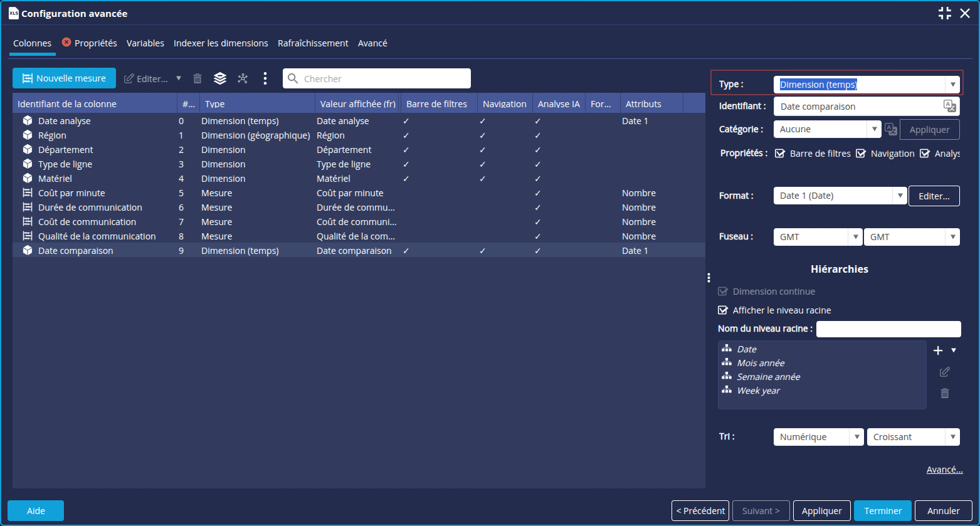Add a new hierarchy with plus icon
The height and width of the screenshot is (526, 980).
938,350
